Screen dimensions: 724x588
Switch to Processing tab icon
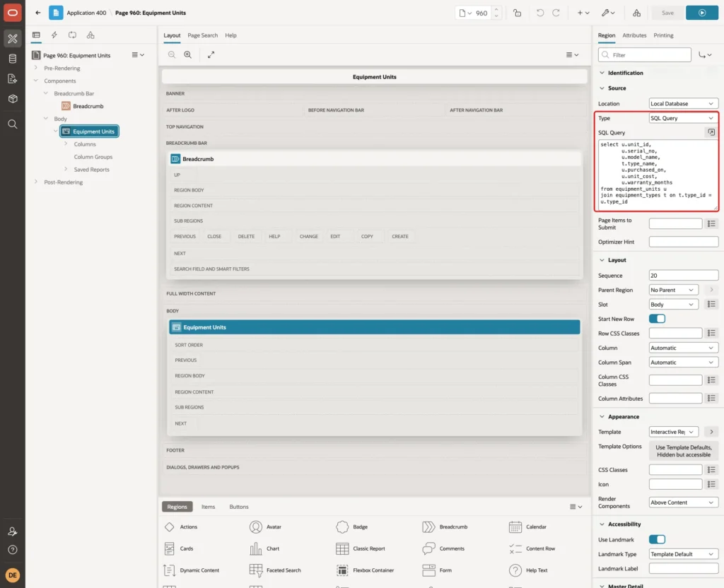(72, 35)
